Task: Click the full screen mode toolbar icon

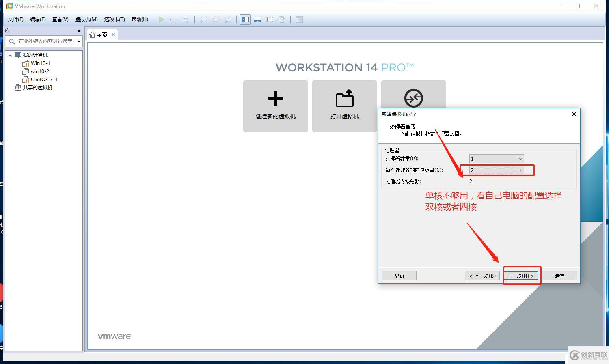Action: click(270, 19)
